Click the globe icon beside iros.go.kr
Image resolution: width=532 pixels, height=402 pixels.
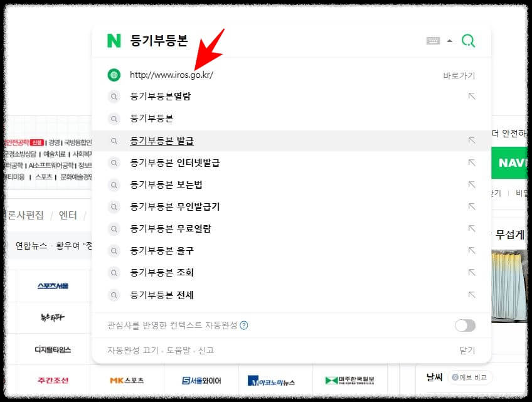coord(113,75)
